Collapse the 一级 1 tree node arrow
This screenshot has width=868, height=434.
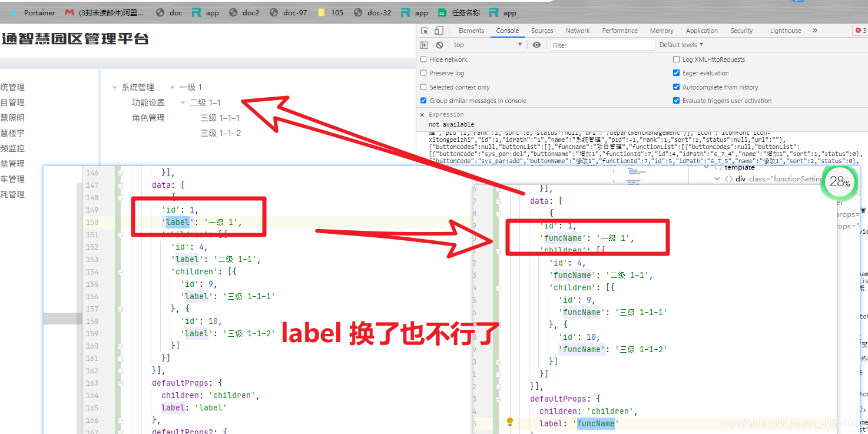[172, 88]
